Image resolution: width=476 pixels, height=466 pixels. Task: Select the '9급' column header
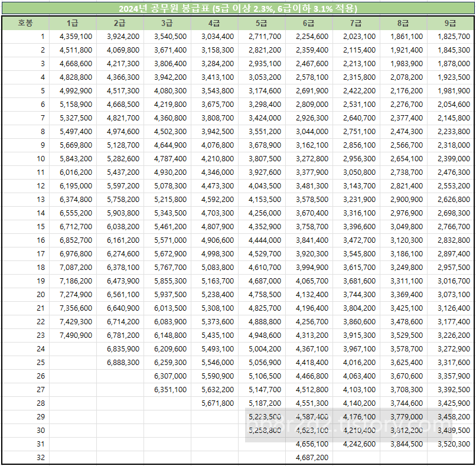450,23
